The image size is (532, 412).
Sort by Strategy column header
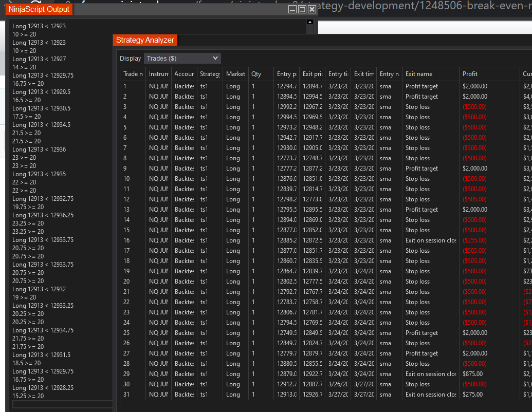point(210,74)
